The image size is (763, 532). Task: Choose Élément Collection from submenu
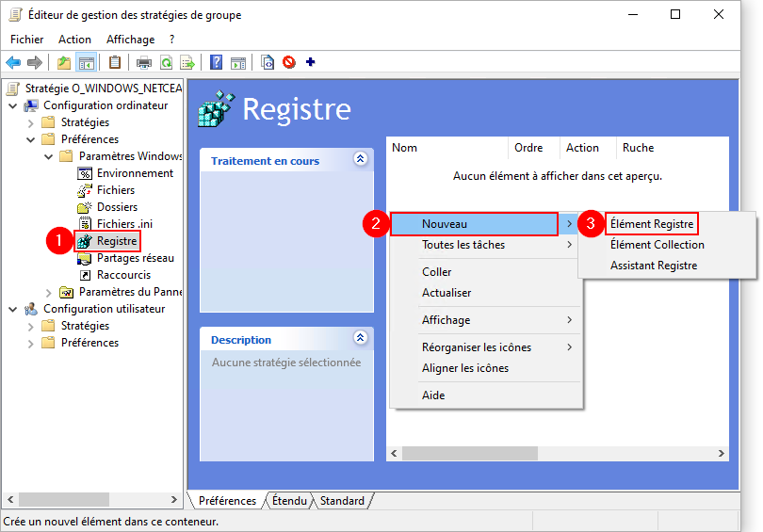657,245
